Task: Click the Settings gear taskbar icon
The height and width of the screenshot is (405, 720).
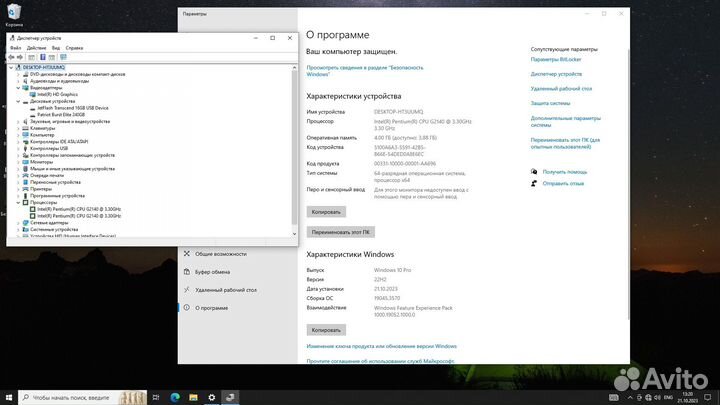Action: [x=212, y=397]
